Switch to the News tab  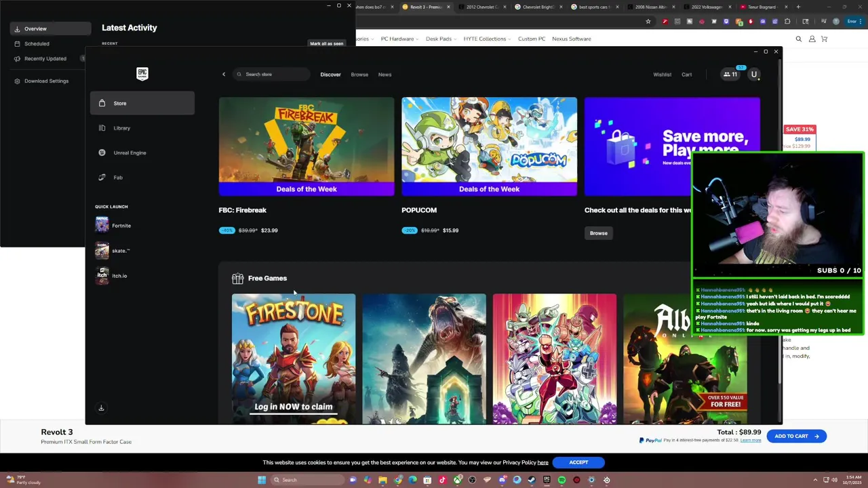384,75
